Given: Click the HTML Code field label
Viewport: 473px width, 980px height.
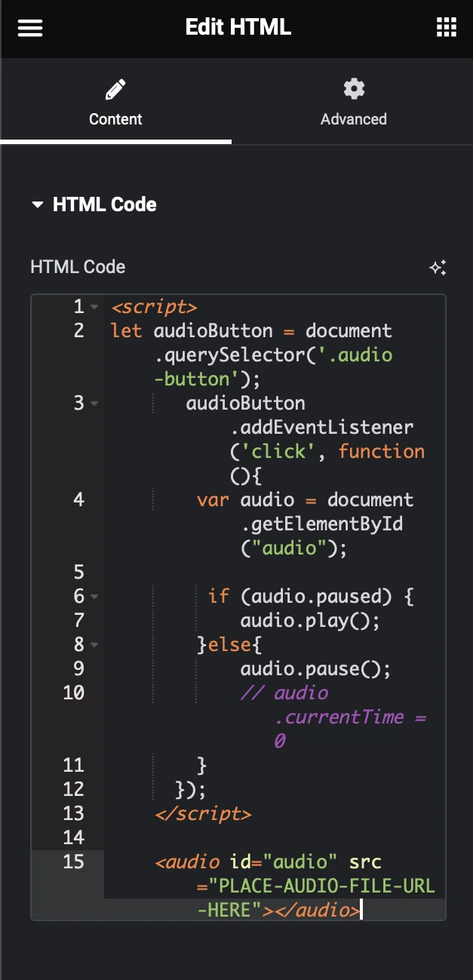Looking at the screenshot, I should pyautogui.click(x=78, y=266).
